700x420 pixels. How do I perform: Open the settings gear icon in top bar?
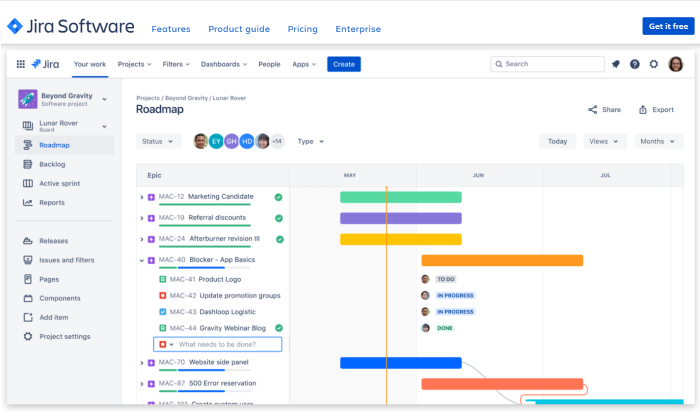pyautogui.click(x=654, y=64)
